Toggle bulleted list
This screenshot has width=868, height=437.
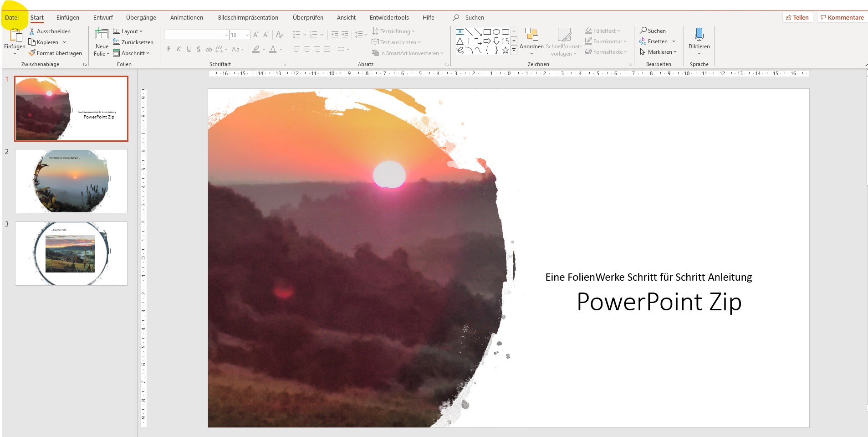[297, 35]
